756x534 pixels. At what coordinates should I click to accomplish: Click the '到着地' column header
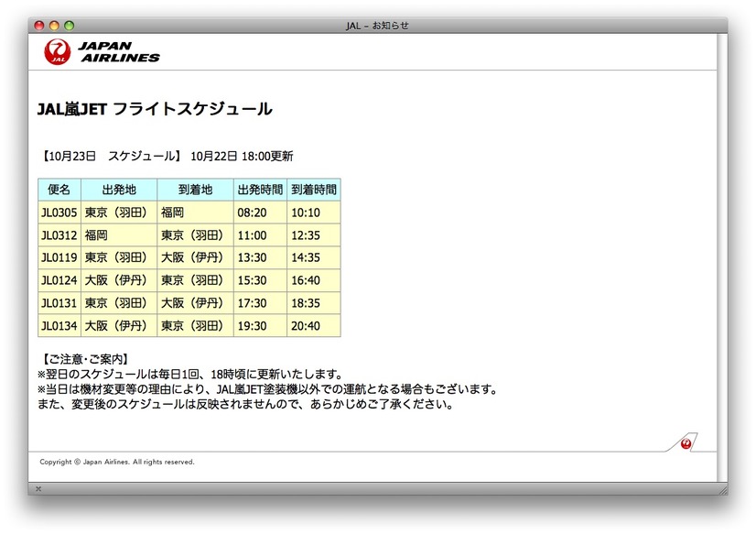(x=195, y=190)
